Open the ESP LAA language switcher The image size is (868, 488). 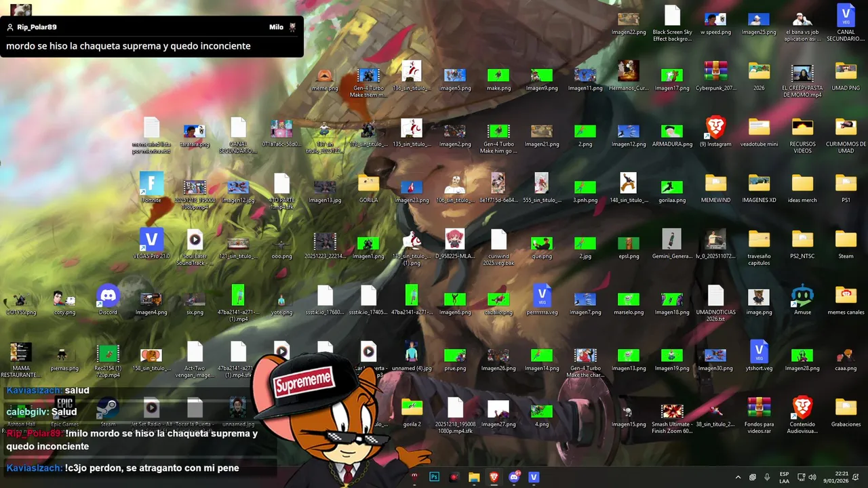784,477
